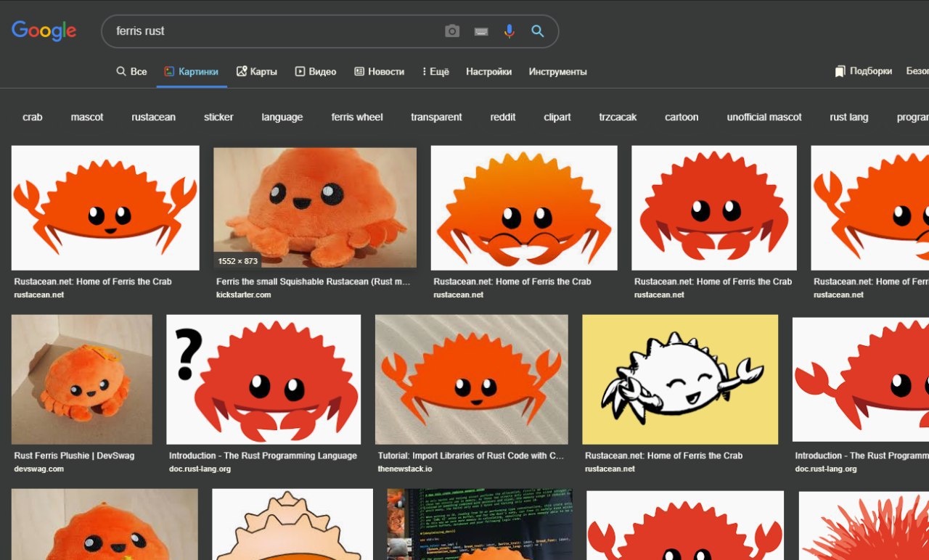929x560 pixels.
Task: Select the rustacean filter chip
Action: click(x=153, y=117)
